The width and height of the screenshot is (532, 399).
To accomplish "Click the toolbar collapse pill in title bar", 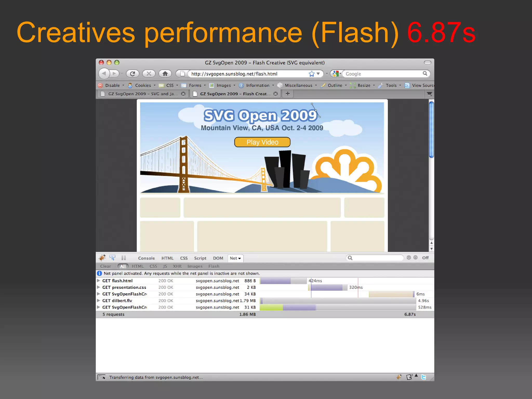I will point(428,63).
